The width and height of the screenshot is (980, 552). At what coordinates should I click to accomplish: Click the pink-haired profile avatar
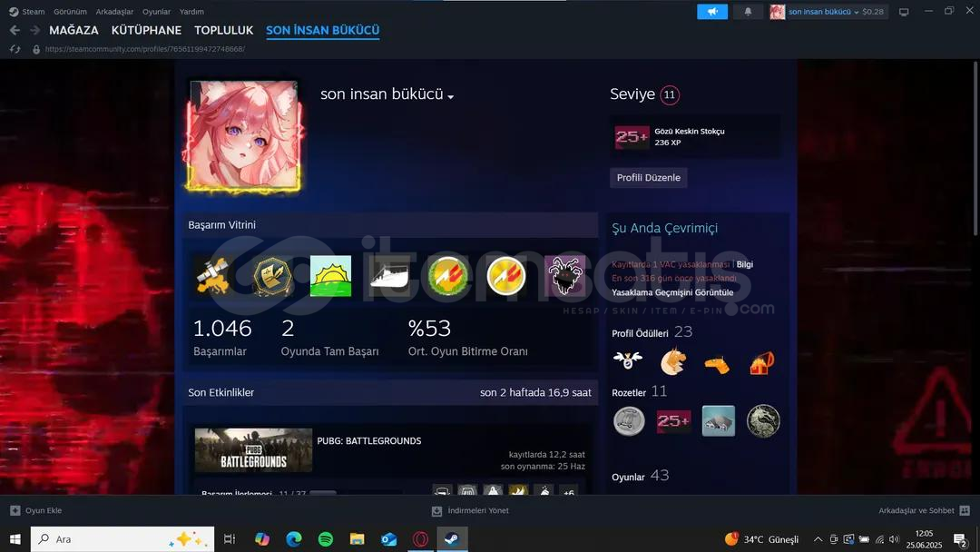pyautogui.click(x=244, y=133)
